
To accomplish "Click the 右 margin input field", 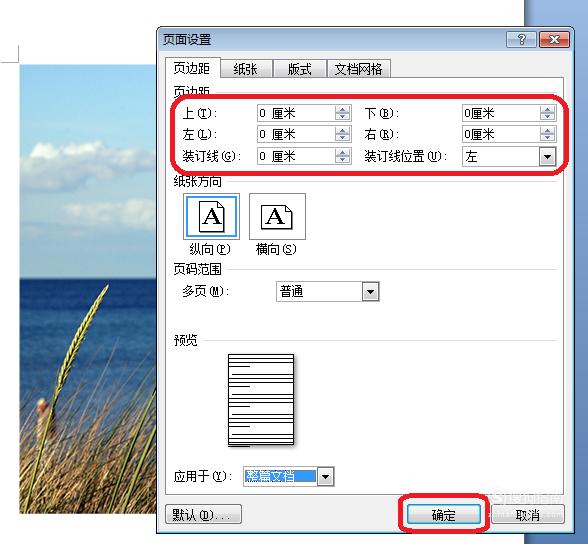I will click(501, 134).
